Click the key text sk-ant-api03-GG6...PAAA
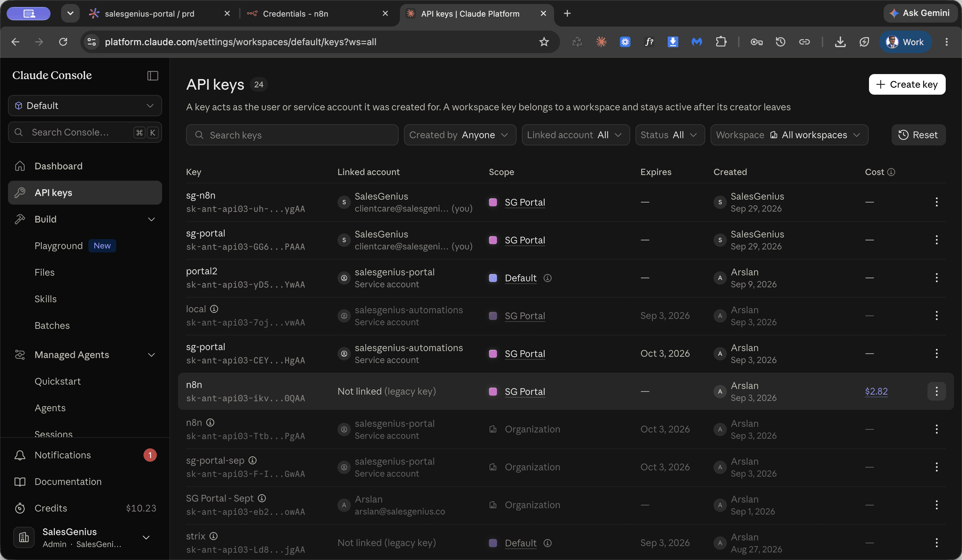Image resolution: width=962 pixels, height=560 pixels. coord(245,246)
